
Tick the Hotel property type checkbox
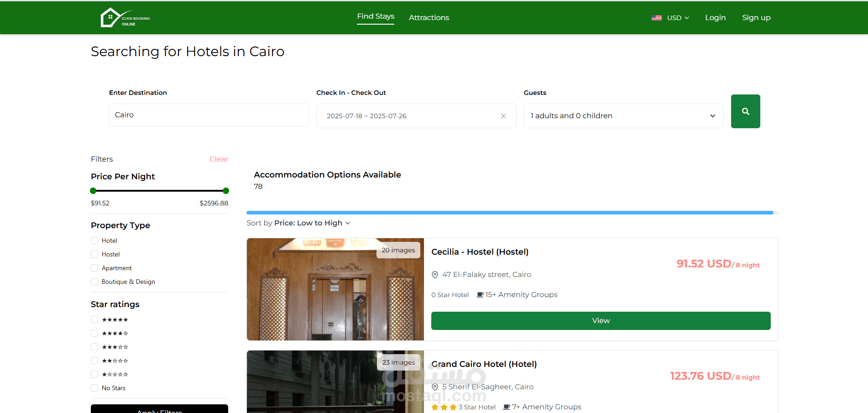[94, 240]
